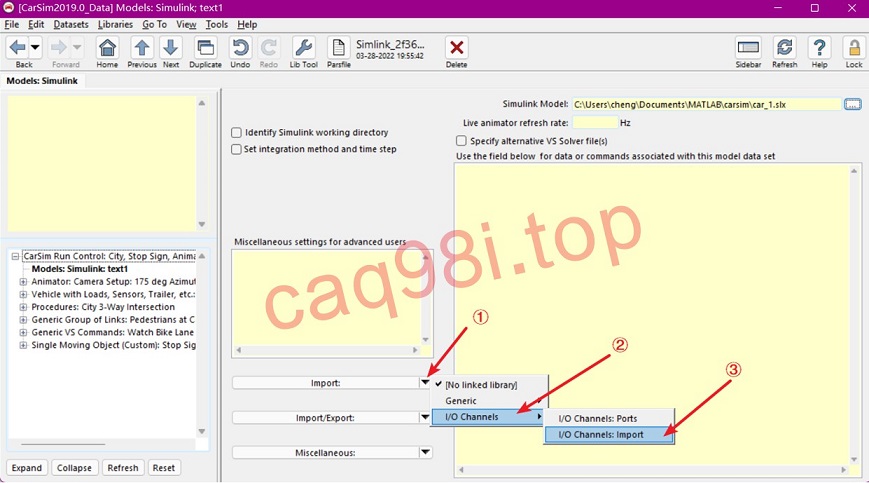
Task: Open the Lib Tool wrench icon
Action: pyautogui.click(x=304, y=48)
